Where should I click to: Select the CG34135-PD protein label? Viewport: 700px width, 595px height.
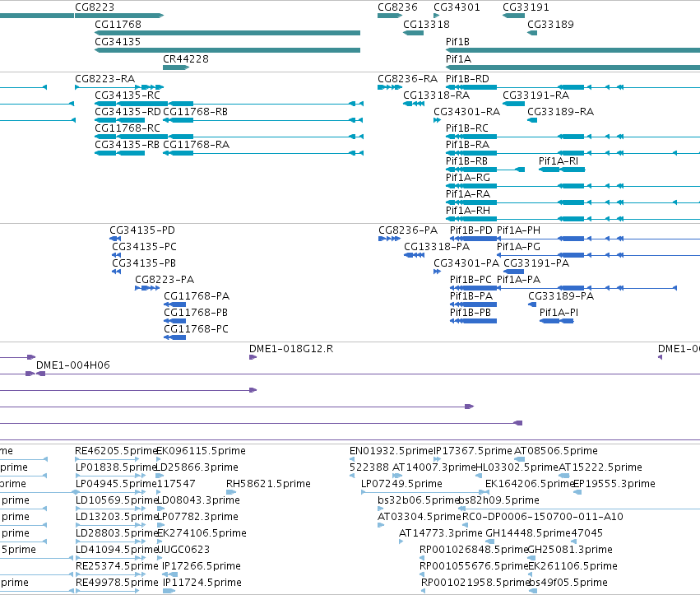[142, 230]
